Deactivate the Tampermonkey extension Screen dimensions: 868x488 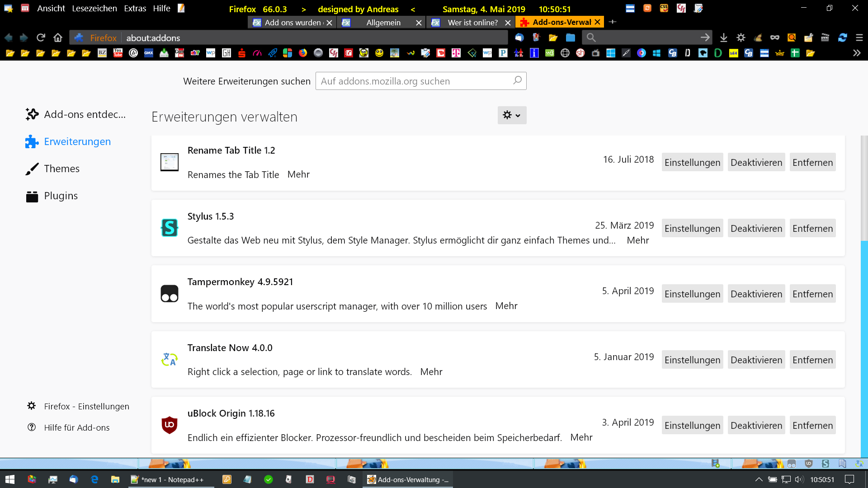756,294
